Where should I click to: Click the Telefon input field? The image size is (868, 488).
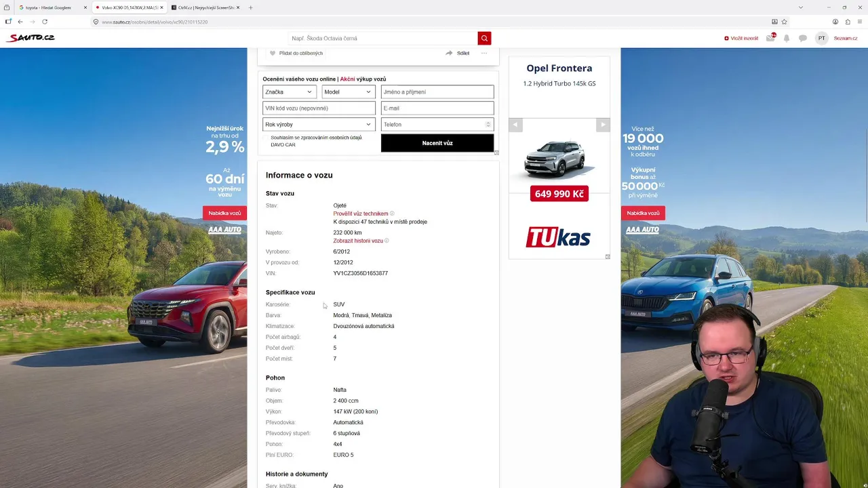437,125
